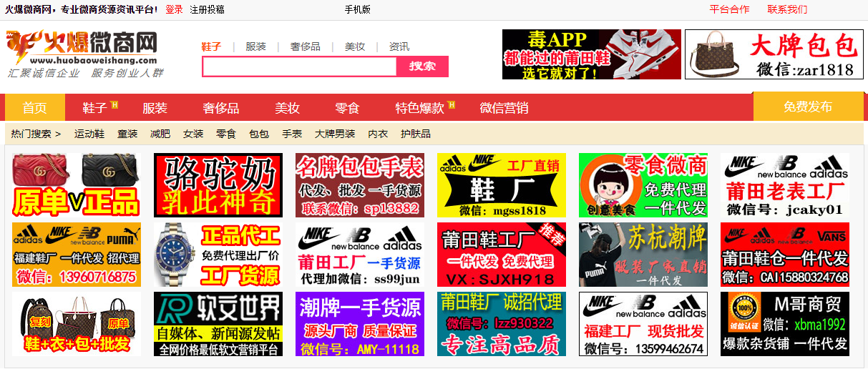The height and width of the screenshot is (369, 868).
Task: Switch search category to 奢侈品
Action: pyautogui.click(x=305, y=46)
